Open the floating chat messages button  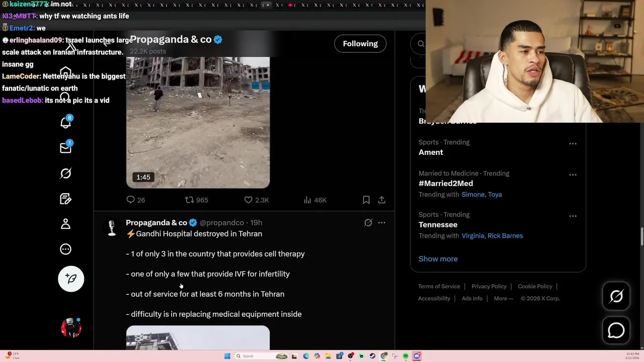[616, 330]
